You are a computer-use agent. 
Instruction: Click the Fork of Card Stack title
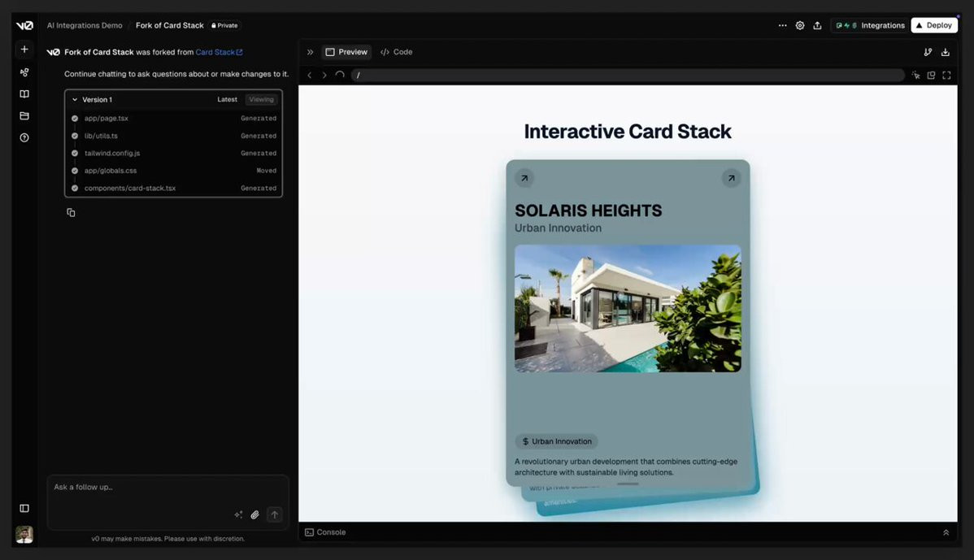click(170, 25)
